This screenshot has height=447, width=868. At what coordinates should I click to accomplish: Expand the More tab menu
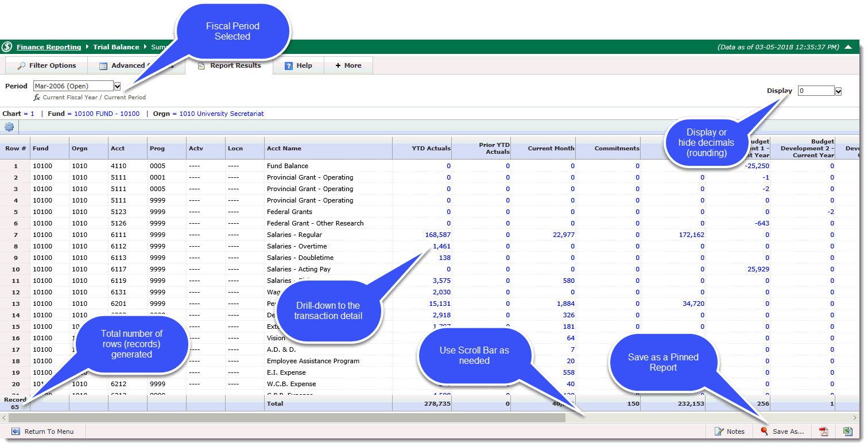[348, 65]
